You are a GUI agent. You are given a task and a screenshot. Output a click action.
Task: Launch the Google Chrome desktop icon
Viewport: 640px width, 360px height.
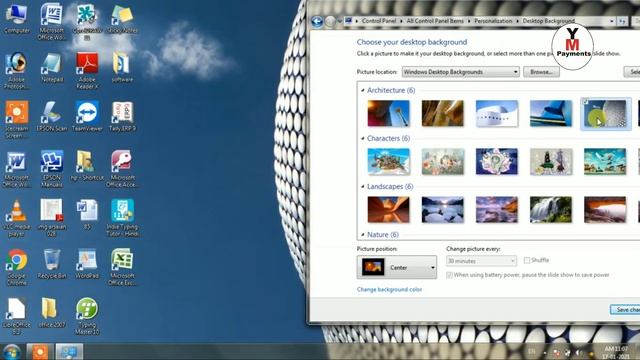(x=17, y=267)
